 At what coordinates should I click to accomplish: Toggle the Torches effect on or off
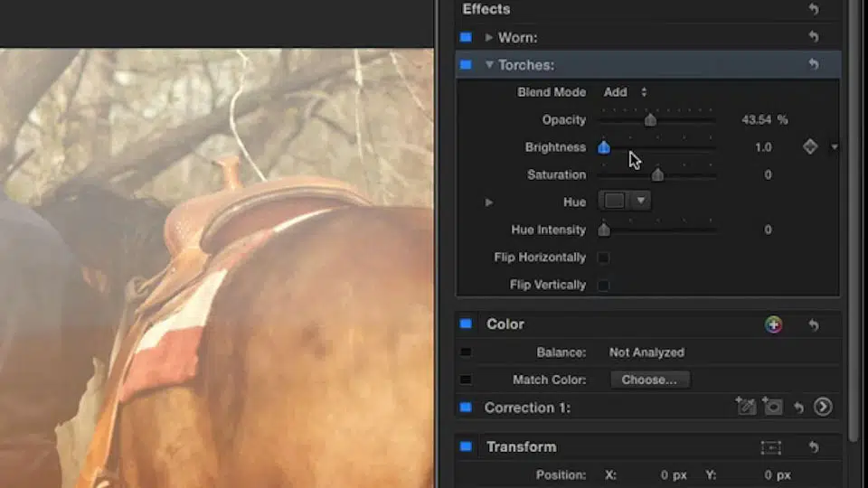tap(466, 65)
